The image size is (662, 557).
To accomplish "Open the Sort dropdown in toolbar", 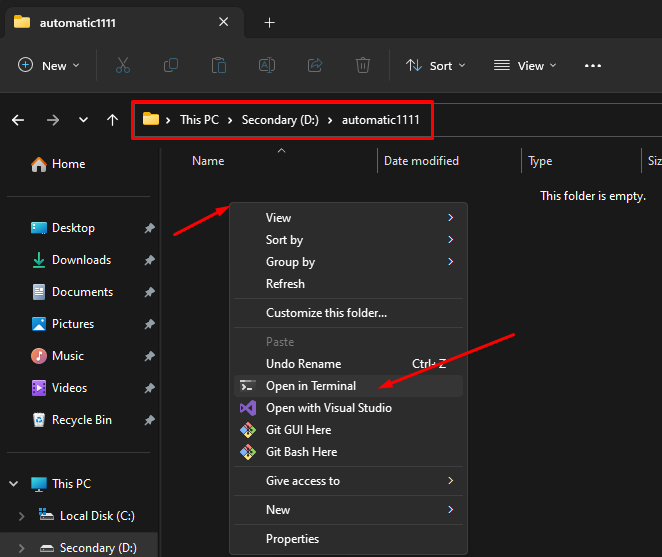I will [x=435, y=65].
